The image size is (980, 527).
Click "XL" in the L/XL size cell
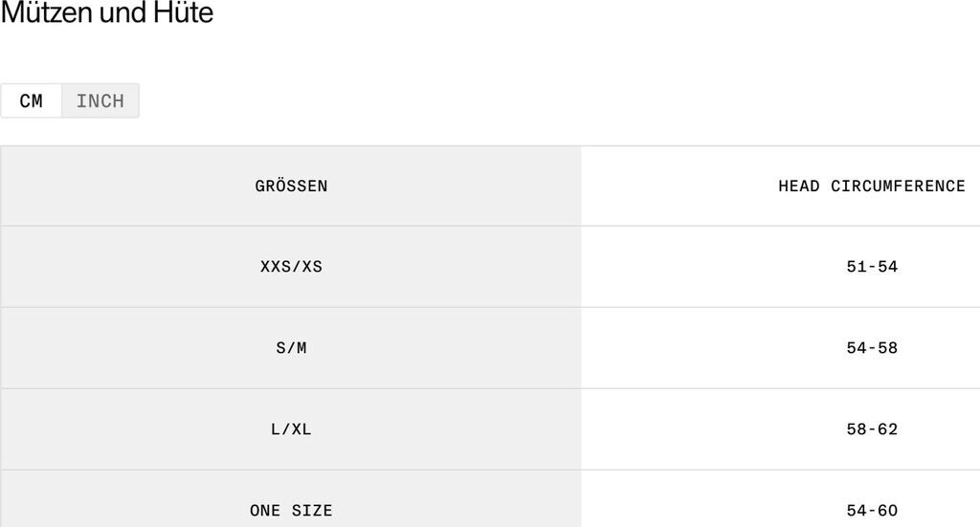301,429
